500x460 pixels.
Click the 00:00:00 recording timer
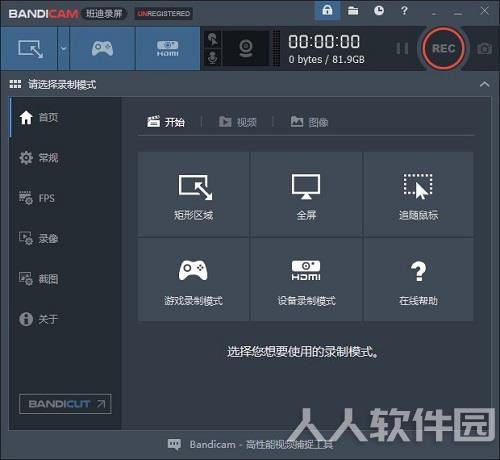(324, 42)
